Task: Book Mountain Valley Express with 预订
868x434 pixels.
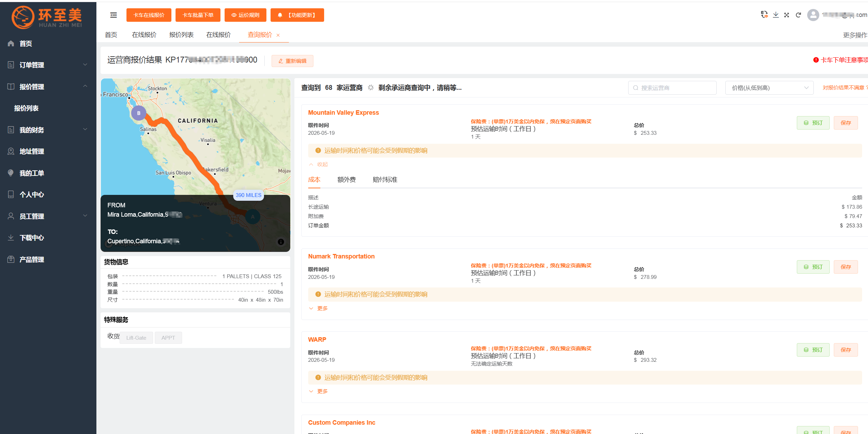Action: (x=813, y=123)
